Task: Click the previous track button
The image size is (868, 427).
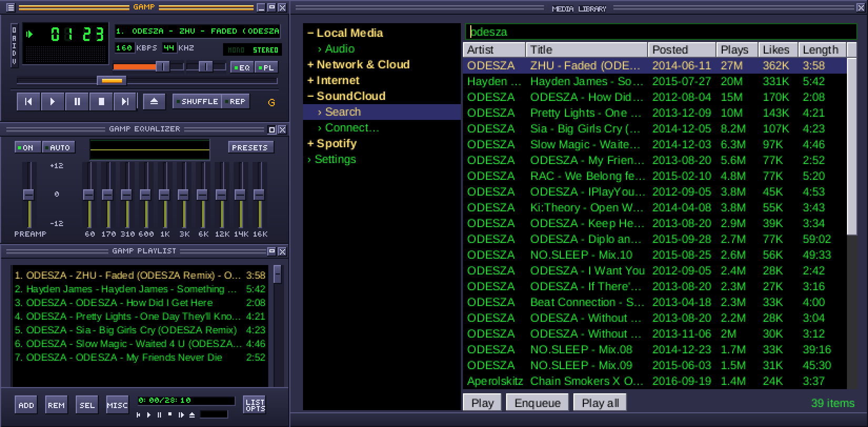Action: point(28,101)
